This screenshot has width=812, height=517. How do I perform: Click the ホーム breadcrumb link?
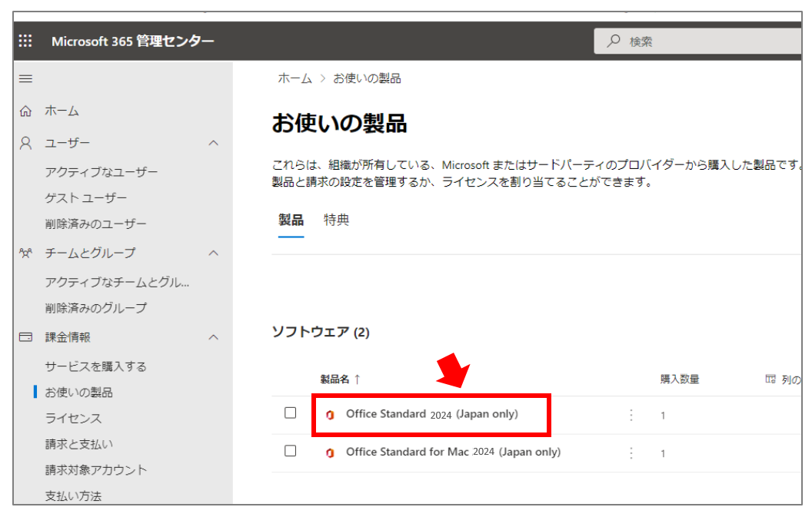coord(295,78)
